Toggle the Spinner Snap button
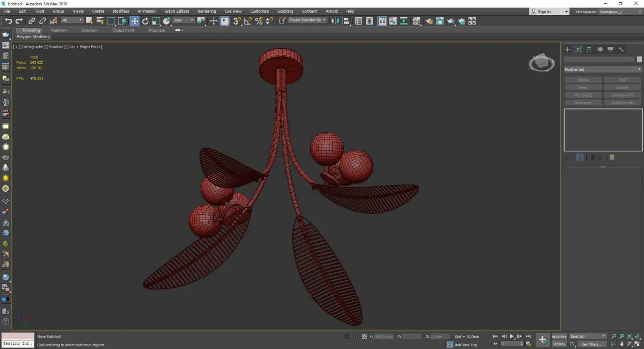 pyautogui.click(x=269, y=21)
